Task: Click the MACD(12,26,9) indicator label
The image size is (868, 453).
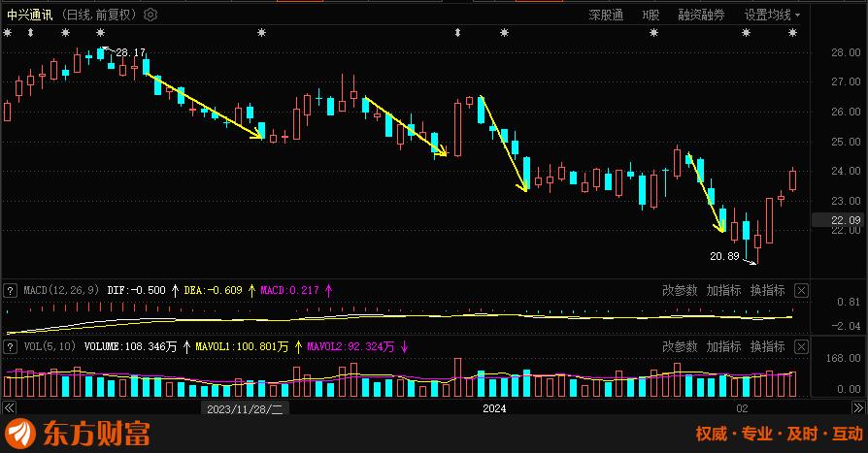Action: (61, 290)
